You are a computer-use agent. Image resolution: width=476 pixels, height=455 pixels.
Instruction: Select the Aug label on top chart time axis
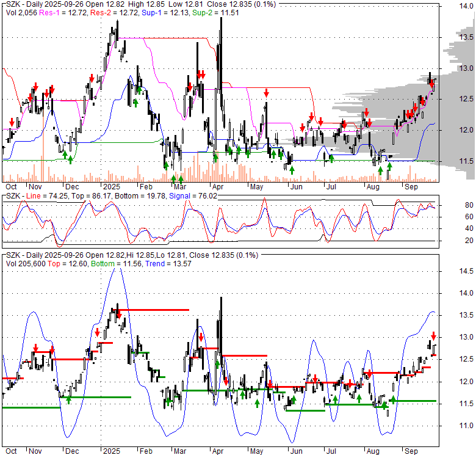[x=373, y=187]
